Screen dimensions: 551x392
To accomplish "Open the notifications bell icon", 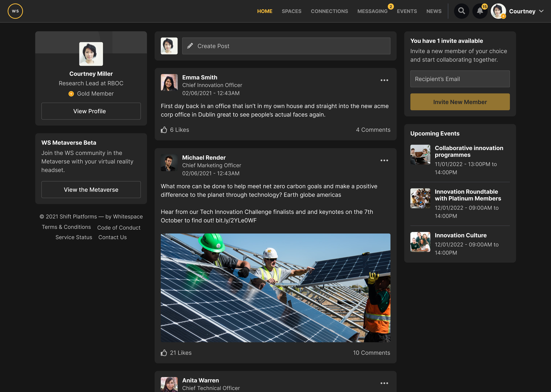I will tap(480, 11).
